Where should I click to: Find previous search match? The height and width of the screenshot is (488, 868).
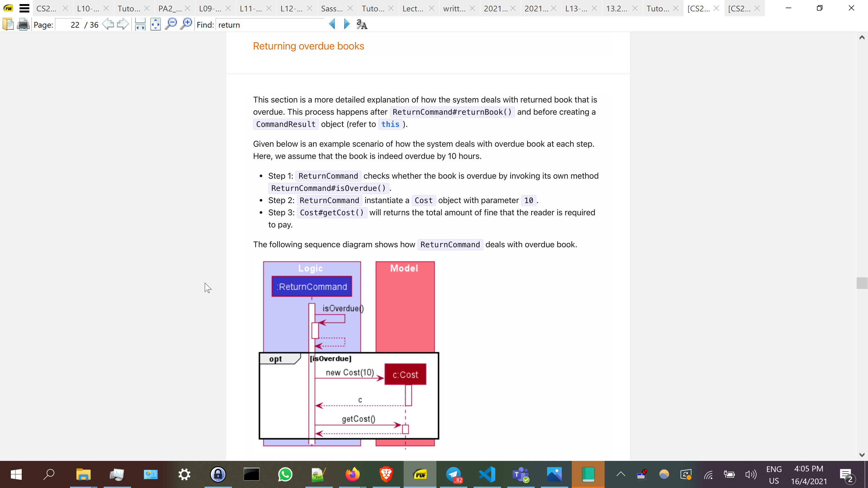332,24
